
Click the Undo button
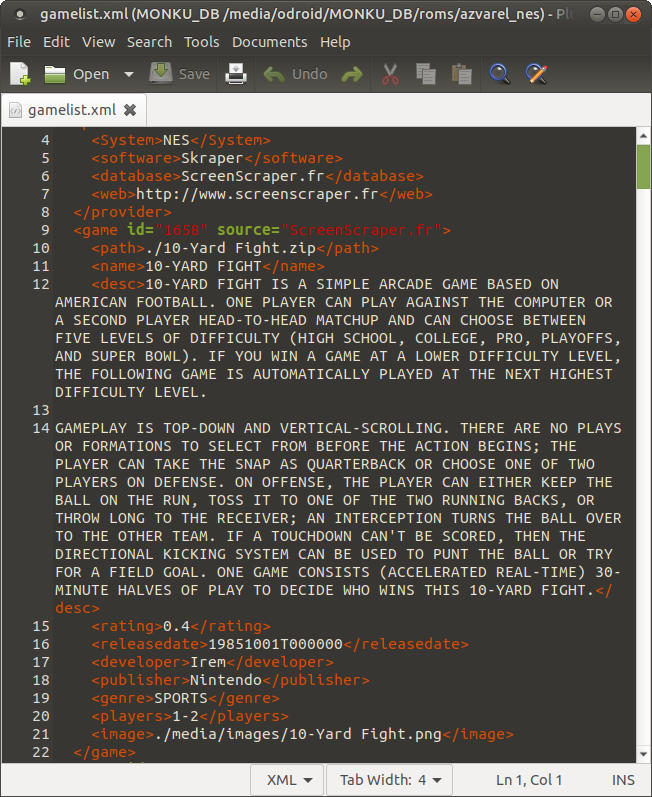coord(295,74)
